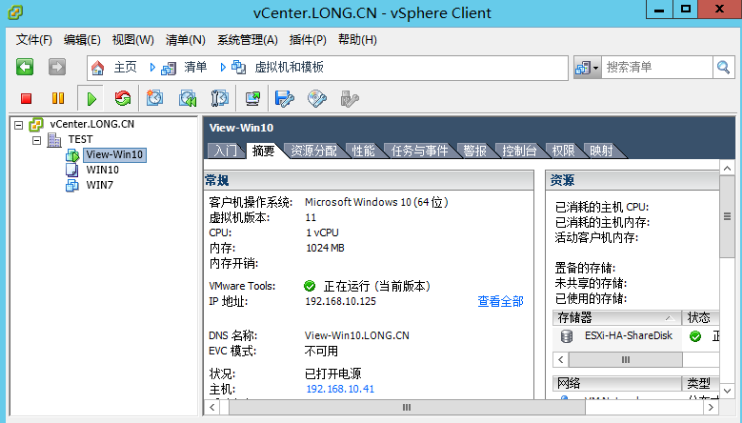This screenshot has height=423, width=742.
Task: Collapse the vCenter.LONG.CN tree node
Action: (18, 125)
